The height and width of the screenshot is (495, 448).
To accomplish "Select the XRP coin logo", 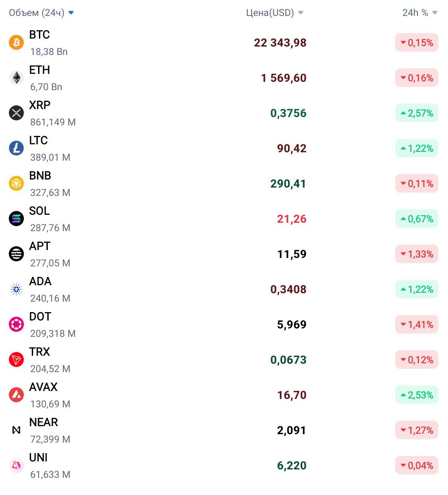I will click(x=16, y=113).
